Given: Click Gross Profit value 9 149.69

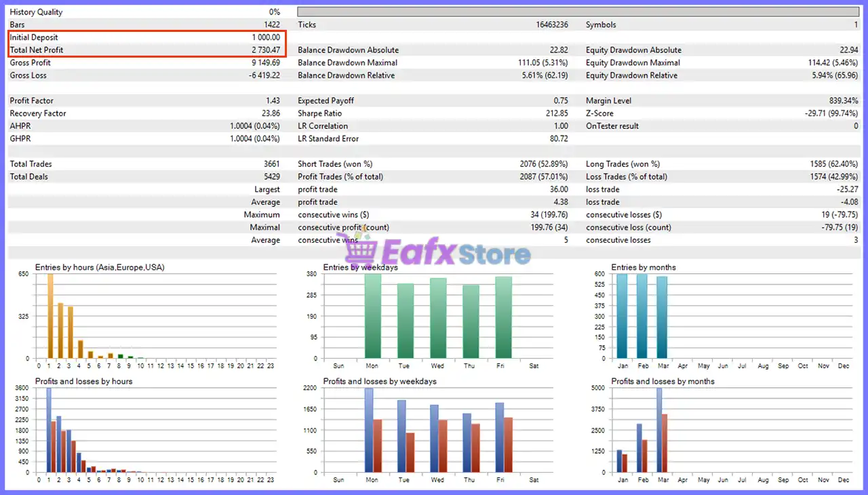Looking at the screenshot, I should 266,62.
